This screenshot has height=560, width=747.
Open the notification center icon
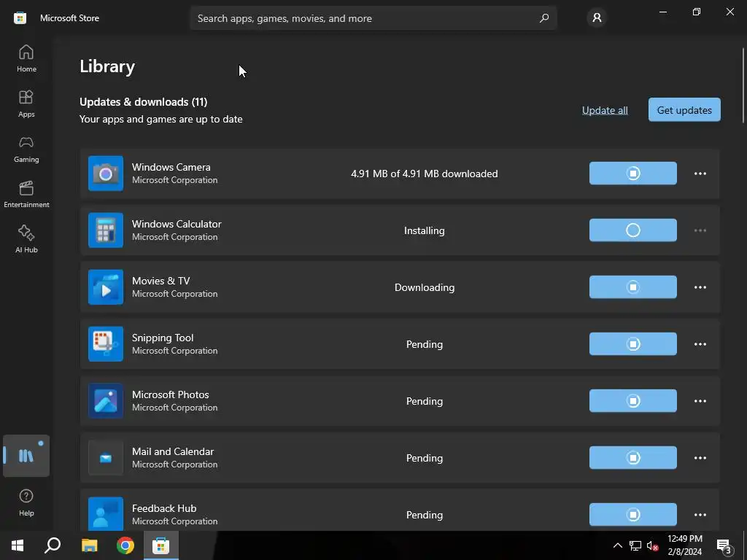coord(724,546)
